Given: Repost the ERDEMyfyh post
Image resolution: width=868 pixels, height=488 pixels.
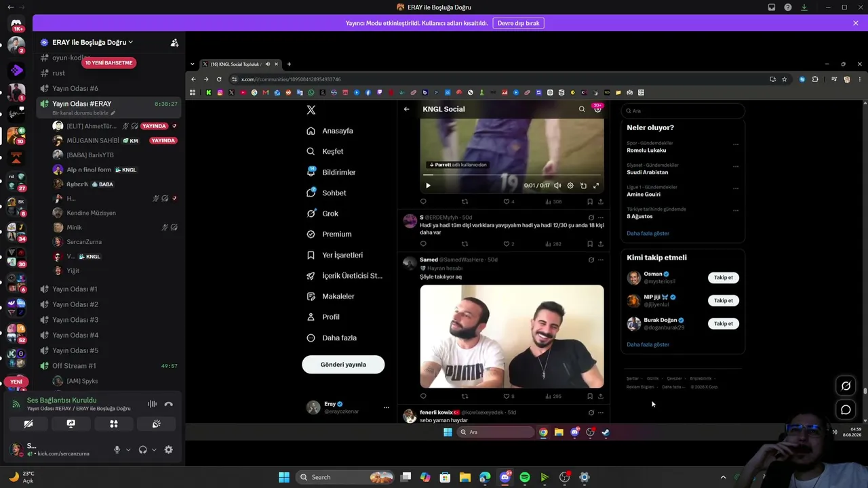Looking at the screenshot, I should click(x=465, y=244).
